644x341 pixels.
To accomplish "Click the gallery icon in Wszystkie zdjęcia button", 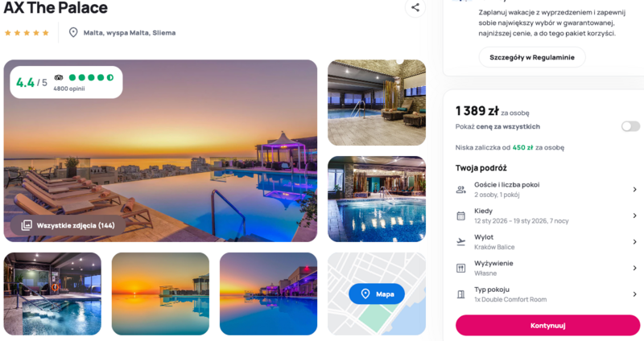I will [x=27, y=225].
